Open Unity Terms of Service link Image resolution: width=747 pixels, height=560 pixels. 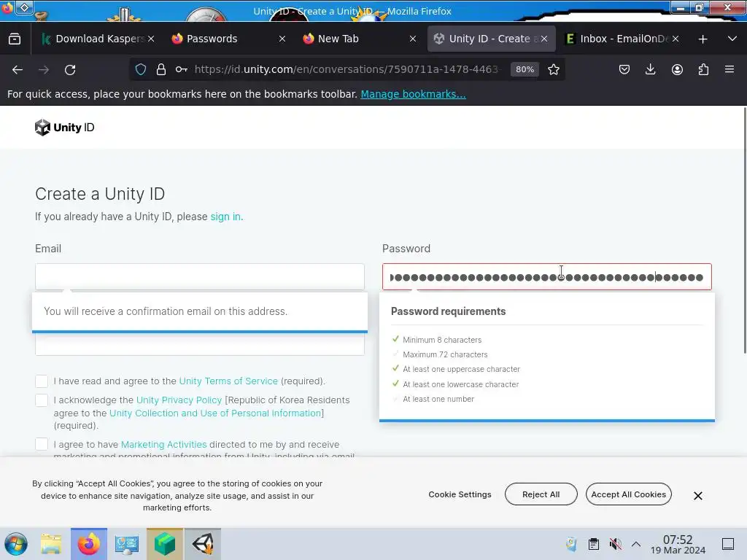coord(228,381)
